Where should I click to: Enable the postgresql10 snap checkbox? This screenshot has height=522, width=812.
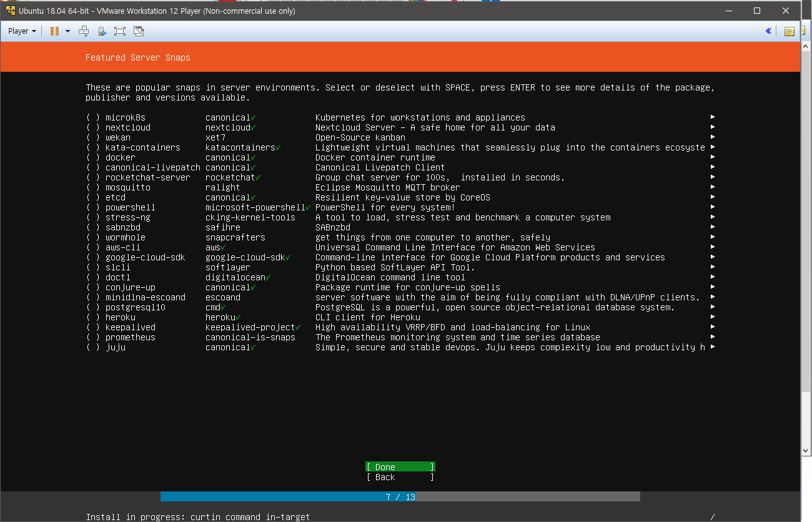point(93,307)
